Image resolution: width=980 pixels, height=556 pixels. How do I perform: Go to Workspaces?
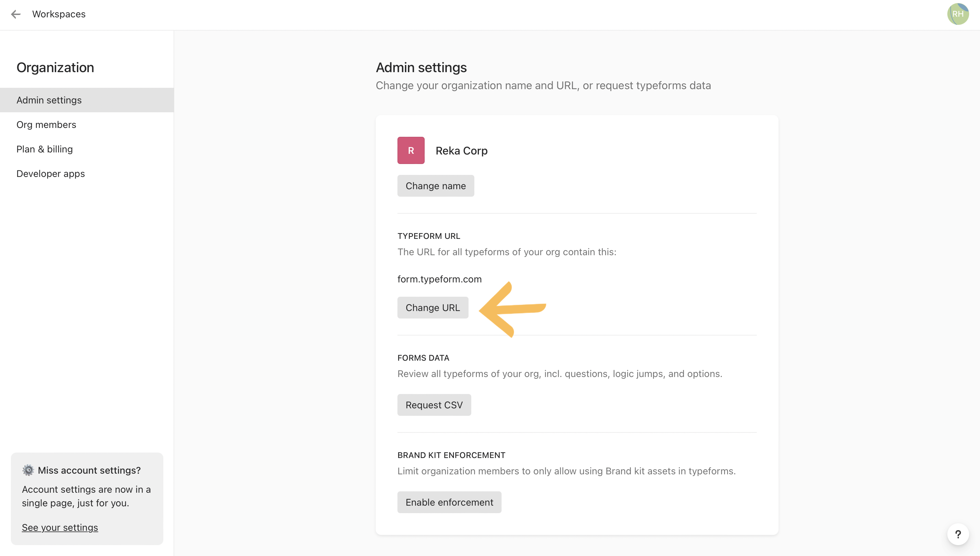coord(59,14)
